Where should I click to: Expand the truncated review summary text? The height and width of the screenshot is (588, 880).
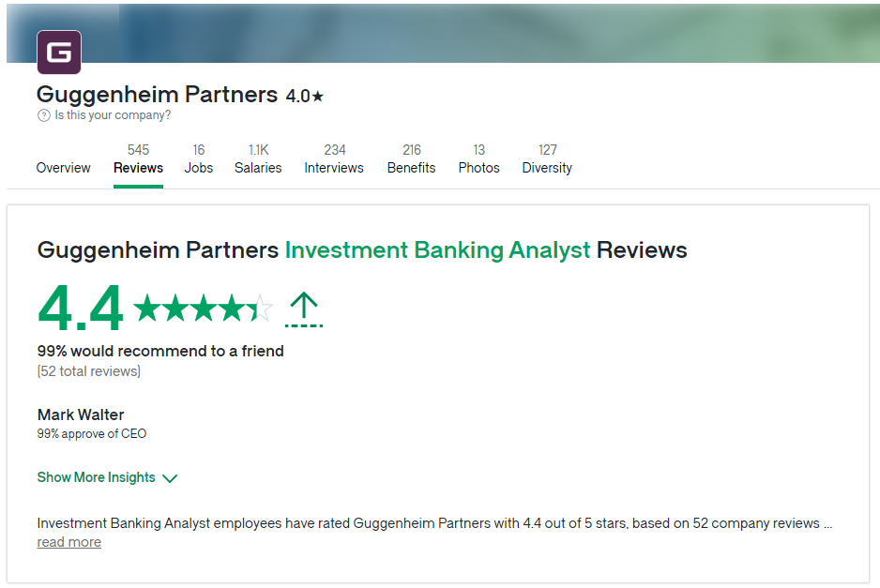[x=68, y=541]
